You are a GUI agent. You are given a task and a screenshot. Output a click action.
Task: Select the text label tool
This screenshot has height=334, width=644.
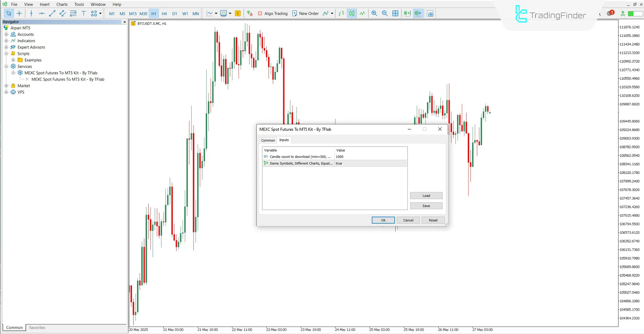click(84, 13)
